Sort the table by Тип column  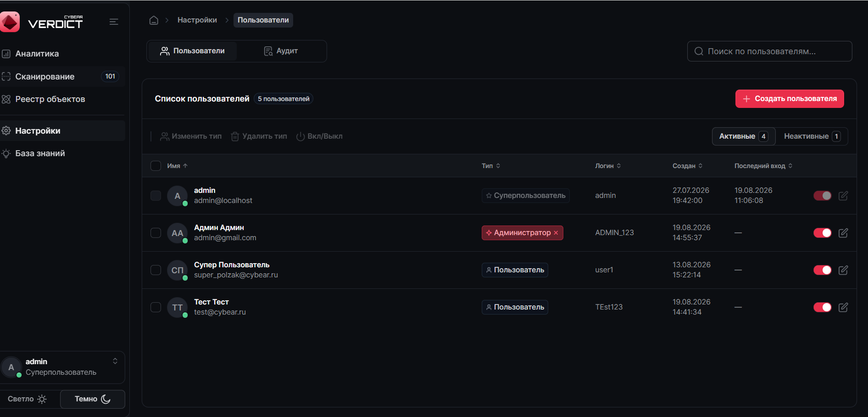pos(491,166)
